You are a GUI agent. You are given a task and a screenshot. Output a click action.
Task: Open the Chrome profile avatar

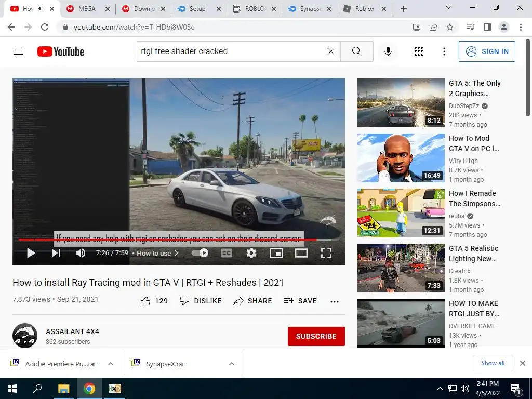[504, 27]
